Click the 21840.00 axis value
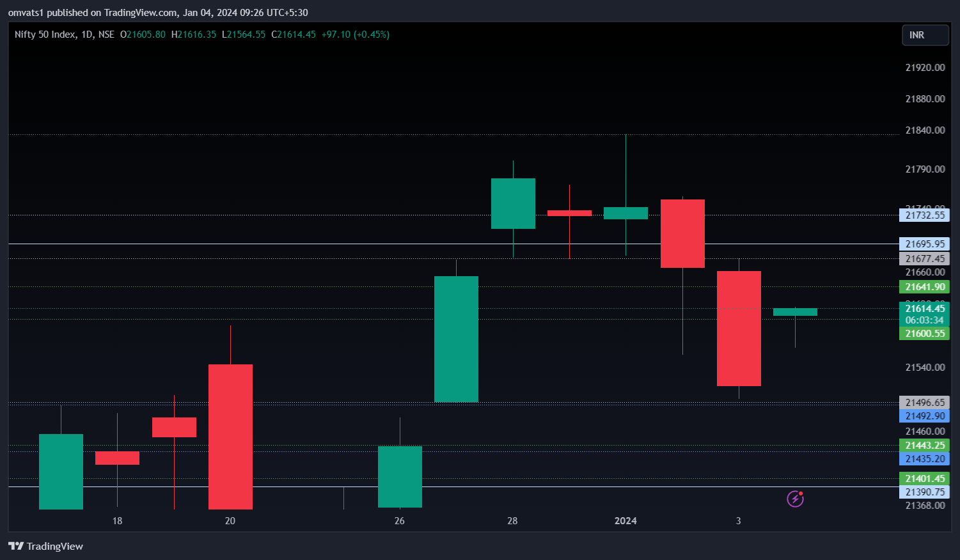 [x=925, y=130]
